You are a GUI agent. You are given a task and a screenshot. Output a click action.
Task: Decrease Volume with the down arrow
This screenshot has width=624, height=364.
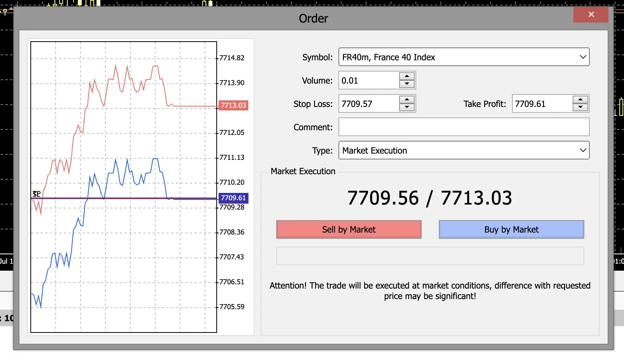407,84
